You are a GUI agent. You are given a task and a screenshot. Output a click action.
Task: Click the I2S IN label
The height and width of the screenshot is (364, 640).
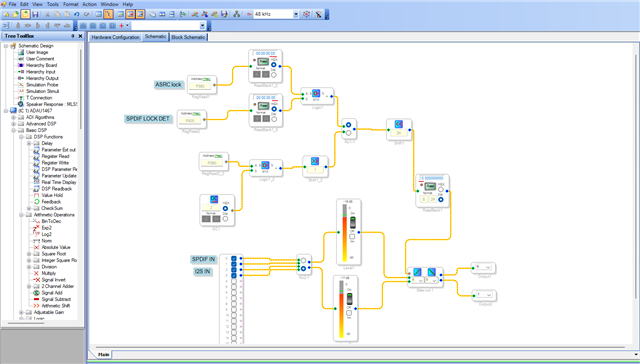click(202, 271)
